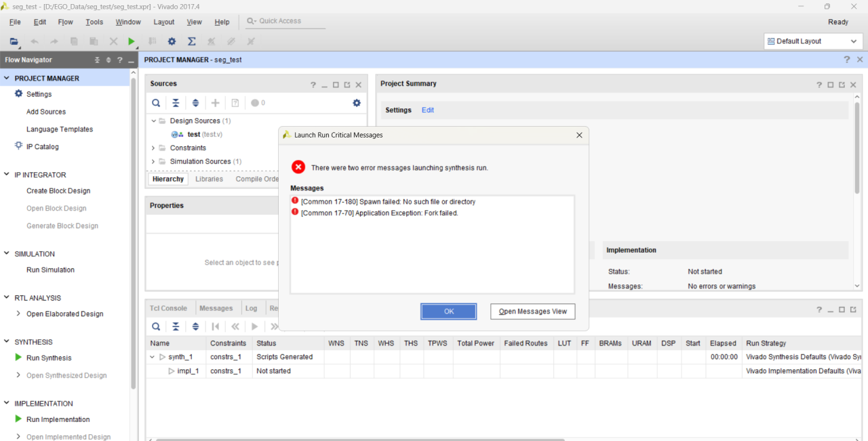Open Settings via toolbar gear icon
The height and width of the screenshot is (441, 868).
172,41
